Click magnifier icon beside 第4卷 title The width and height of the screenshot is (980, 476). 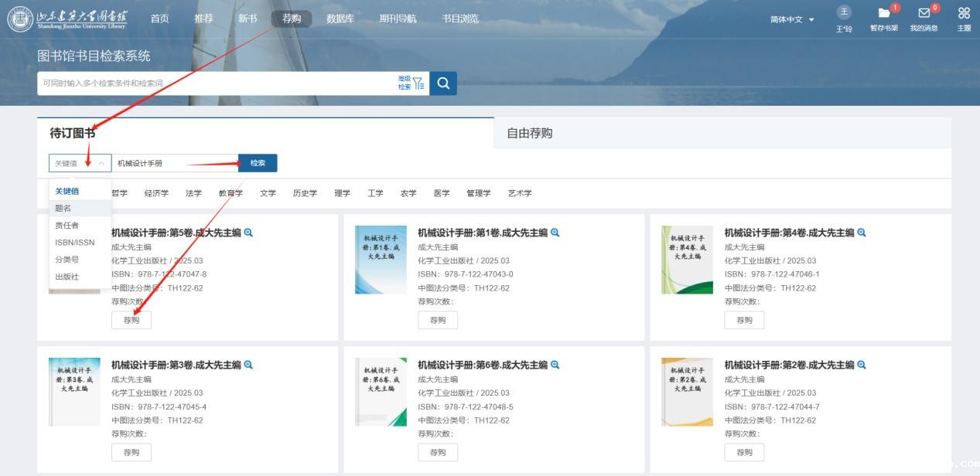pyautogui.click(x=861, y=233)
